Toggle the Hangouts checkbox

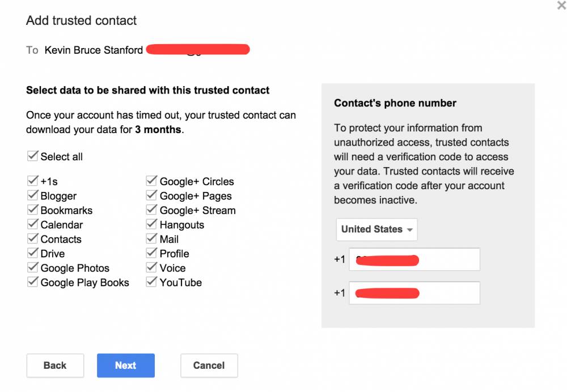pos(151,224)
